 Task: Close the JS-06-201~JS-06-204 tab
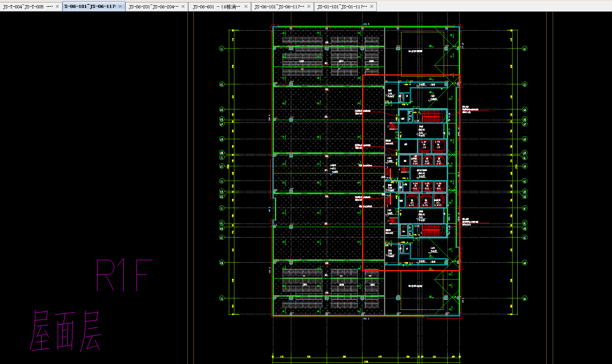[183, 6]
